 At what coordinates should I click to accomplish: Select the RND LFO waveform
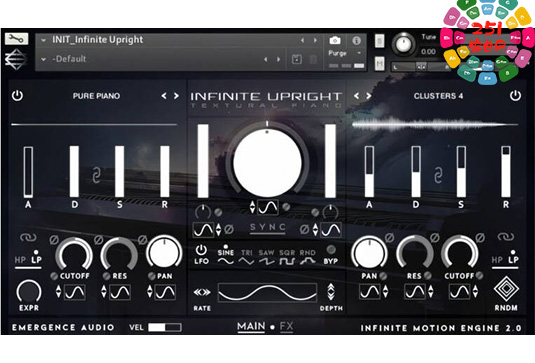(x=307, y=258)
